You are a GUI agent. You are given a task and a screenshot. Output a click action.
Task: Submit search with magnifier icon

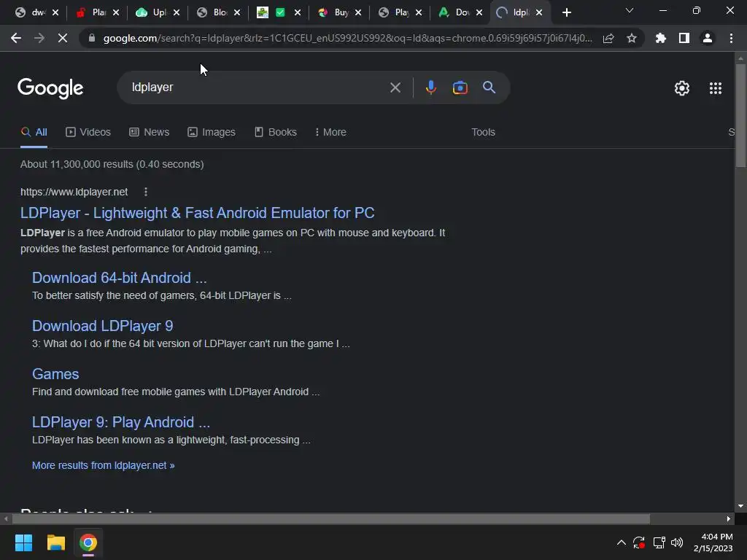tap(489, 87)
